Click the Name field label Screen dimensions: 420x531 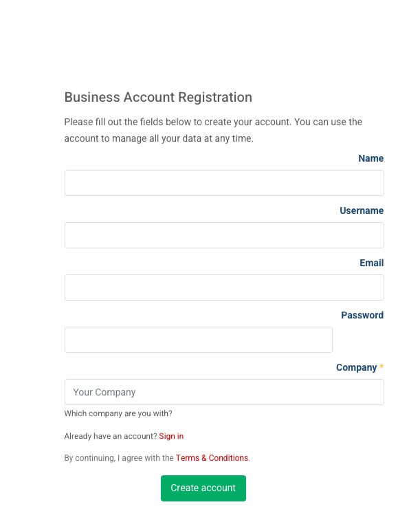click(x=371, y=158)
